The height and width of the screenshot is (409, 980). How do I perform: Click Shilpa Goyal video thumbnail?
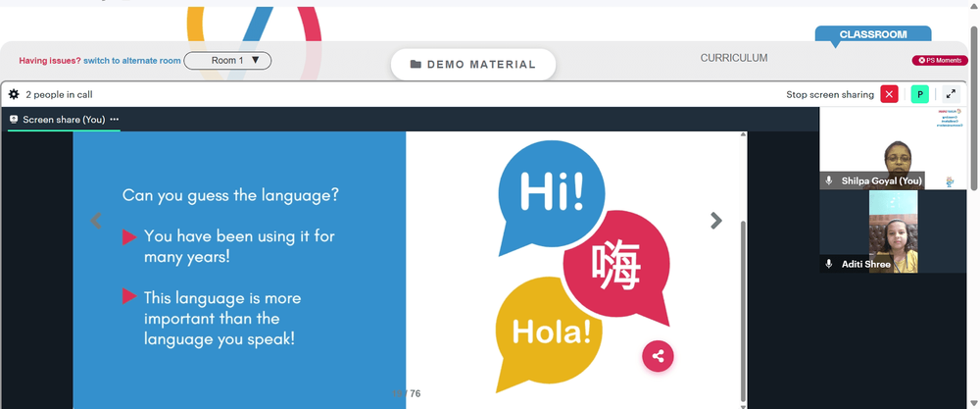[893, 148]
